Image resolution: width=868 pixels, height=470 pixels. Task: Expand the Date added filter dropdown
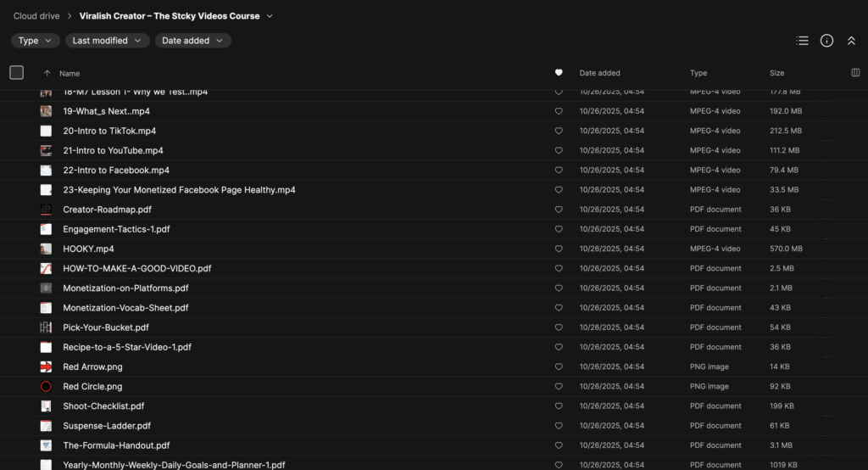click(x=192, y=41)
